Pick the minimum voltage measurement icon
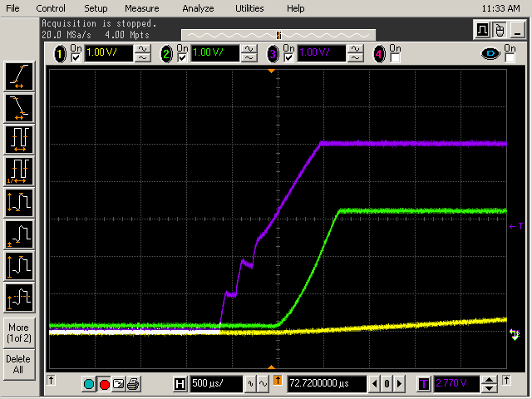Screen dimensions: 532x399 tap(19, 234)
